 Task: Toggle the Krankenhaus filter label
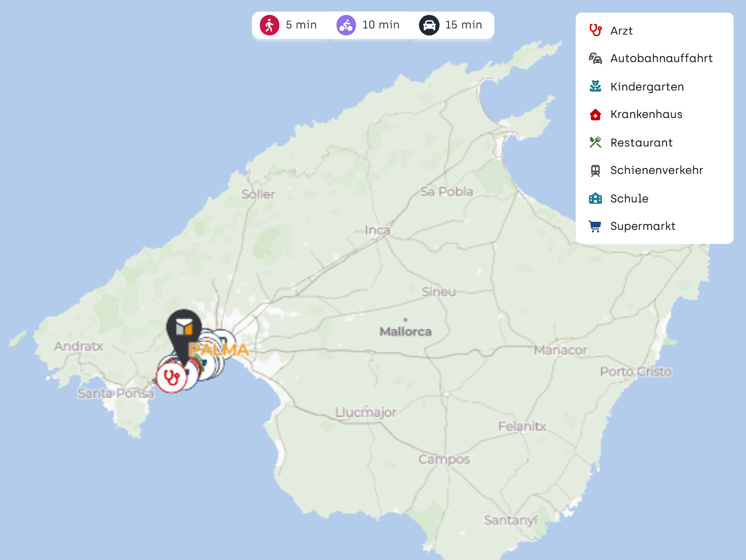point(646,114)
